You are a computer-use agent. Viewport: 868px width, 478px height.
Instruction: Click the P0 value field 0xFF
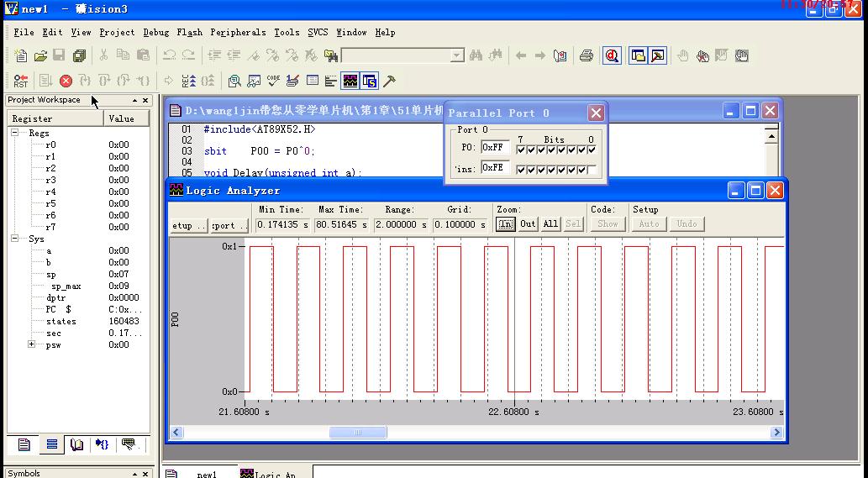[495, 147]
